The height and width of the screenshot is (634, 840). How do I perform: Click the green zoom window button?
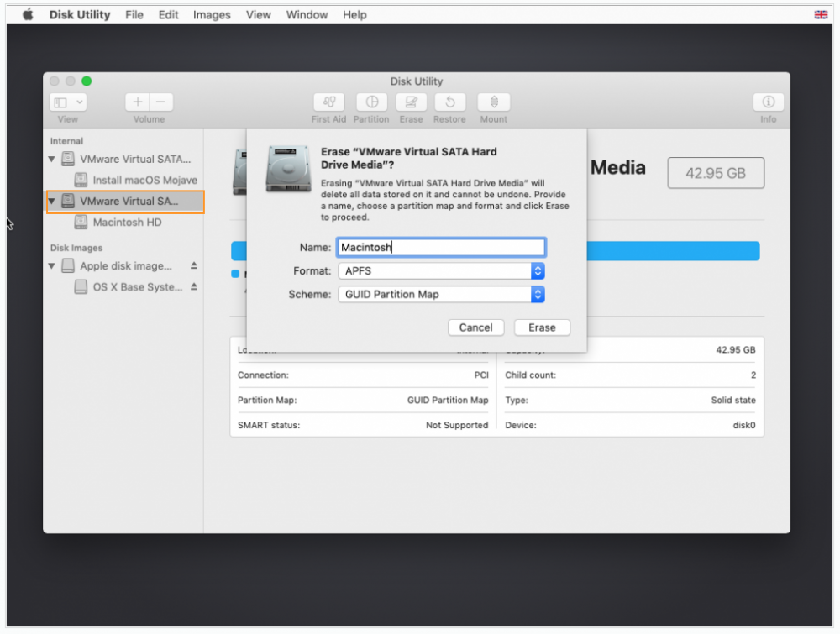(x=87, y=81)
